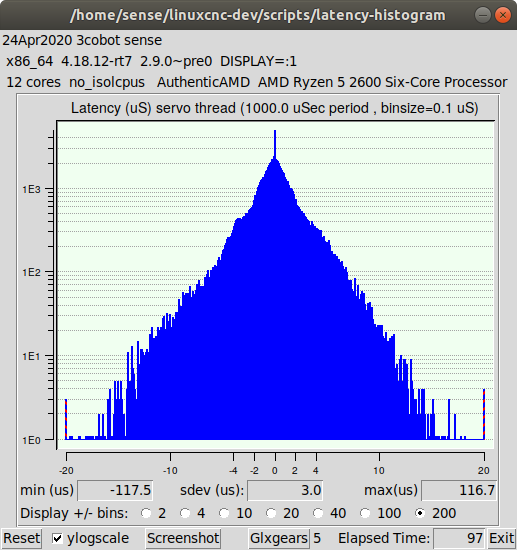The image size is (517, 550).
Task: Set display bins to 40
Action: [x=318, y=513]
